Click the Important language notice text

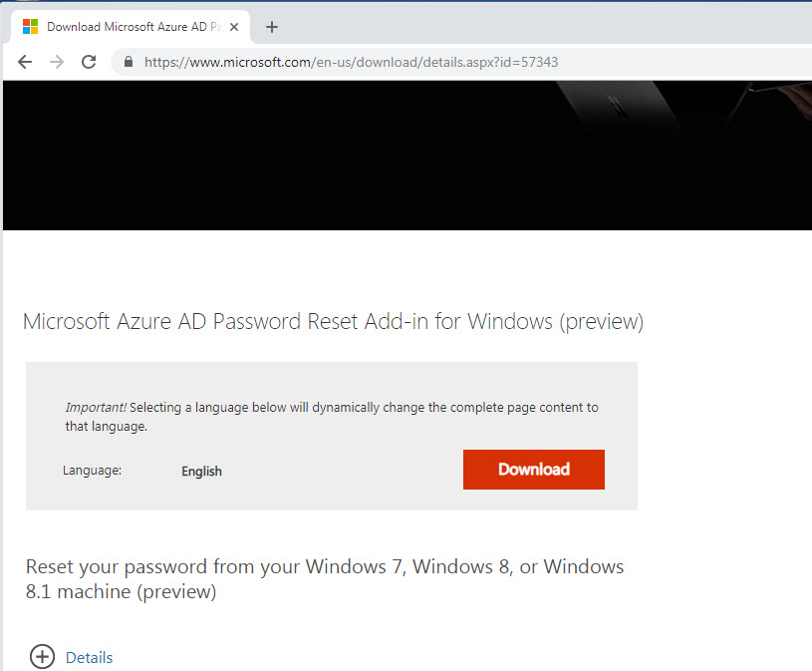coord(332,417)
